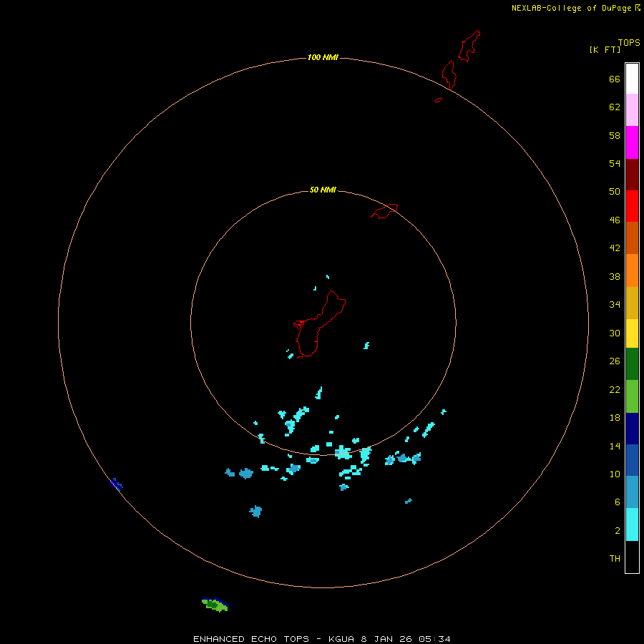Click the 05:34 timestamp
The width and height of the screenshot is (644, 644).
[x=434, y=639]
